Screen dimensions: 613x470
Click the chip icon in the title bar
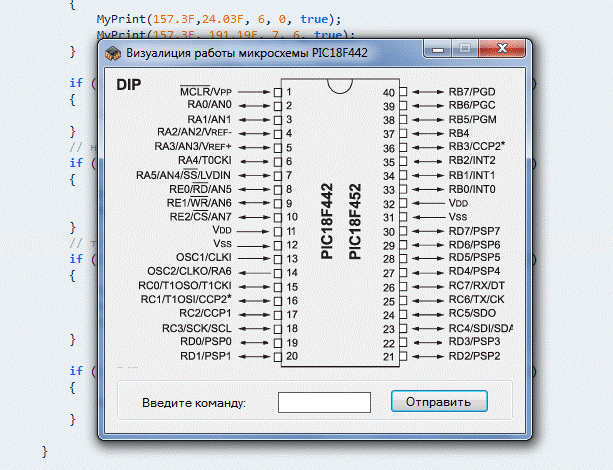(113, 53)
